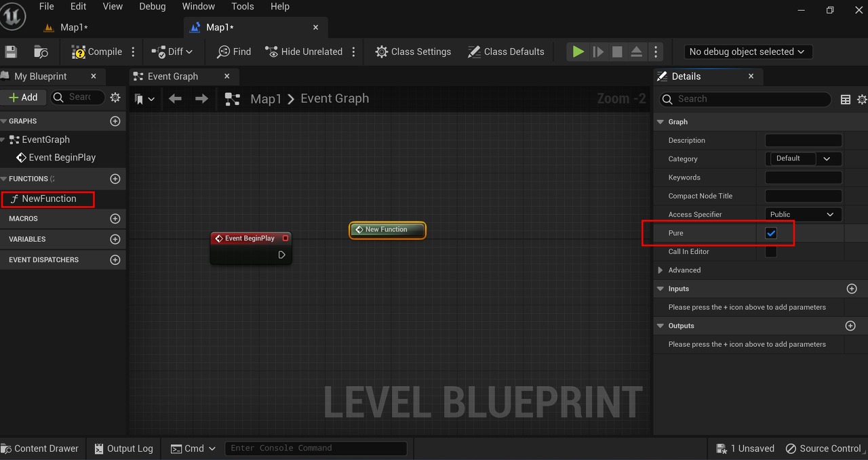
Task: Add a new function with plus icon
Action: 115,179
